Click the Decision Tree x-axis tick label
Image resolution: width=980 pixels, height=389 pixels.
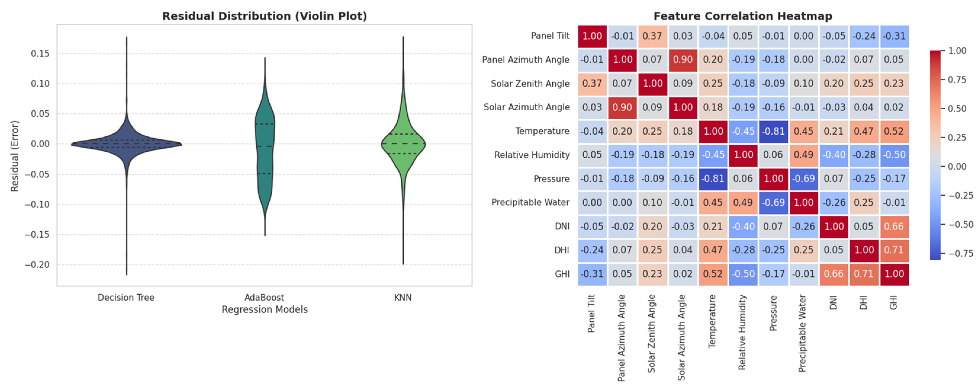tap(126, 297)
